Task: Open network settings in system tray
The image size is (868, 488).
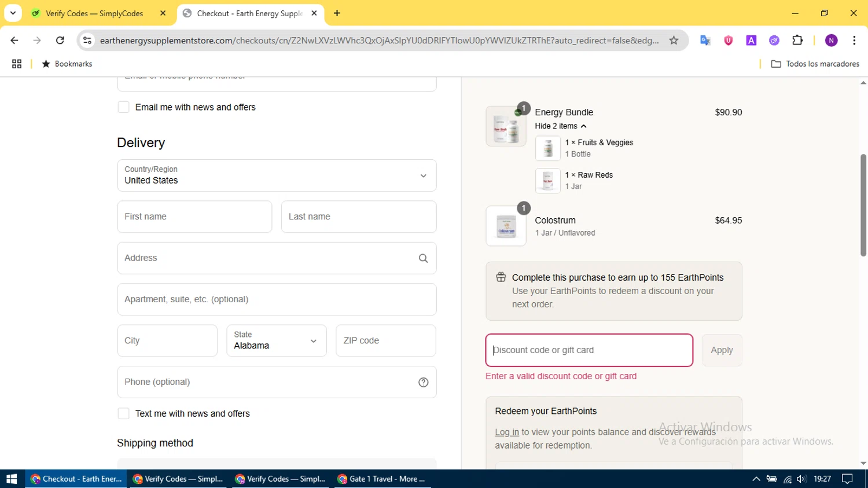Action: (x=787, y=479)
